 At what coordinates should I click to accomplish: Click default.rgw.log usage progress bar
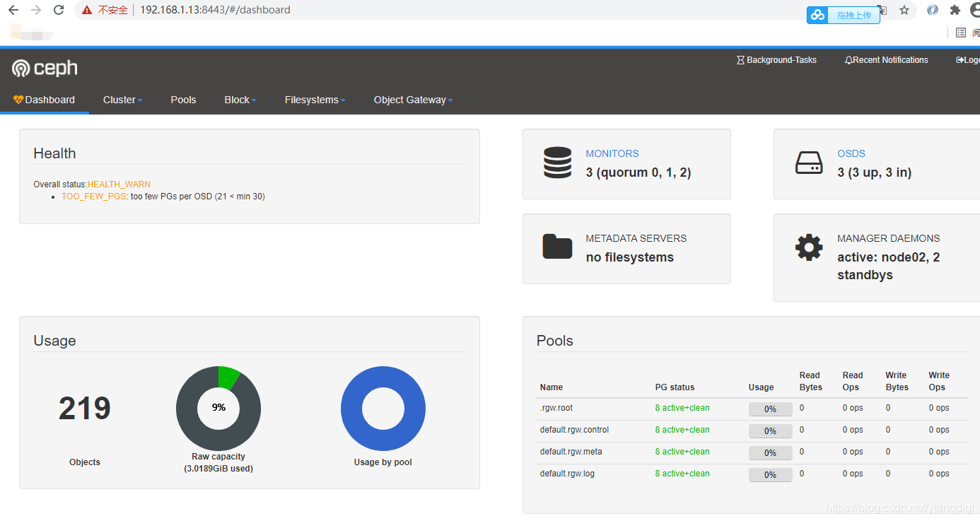coord(771,474)
